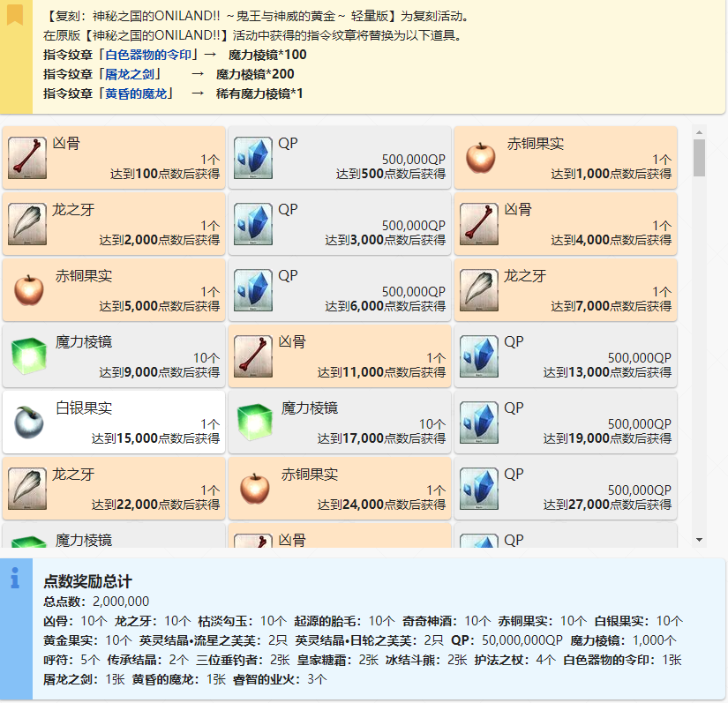728x703 pixels.
Task: Click the 凶骨 bone item icon at 100 points
Action: click(27, 158)
